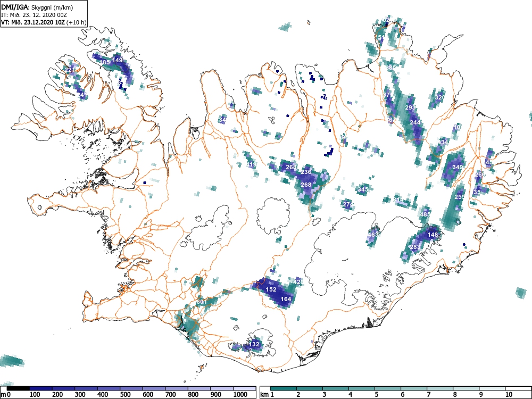The height and width of the screenshot is (399, 532).
Task: Select the map value 293
Action: click(410, 107)
